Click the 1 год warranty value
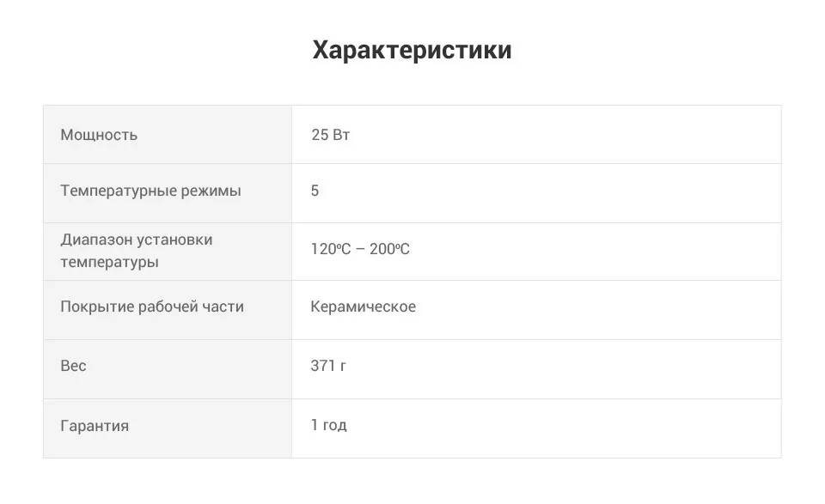The height and width of the screenshot is (504, 825). [x=329, y=425]
